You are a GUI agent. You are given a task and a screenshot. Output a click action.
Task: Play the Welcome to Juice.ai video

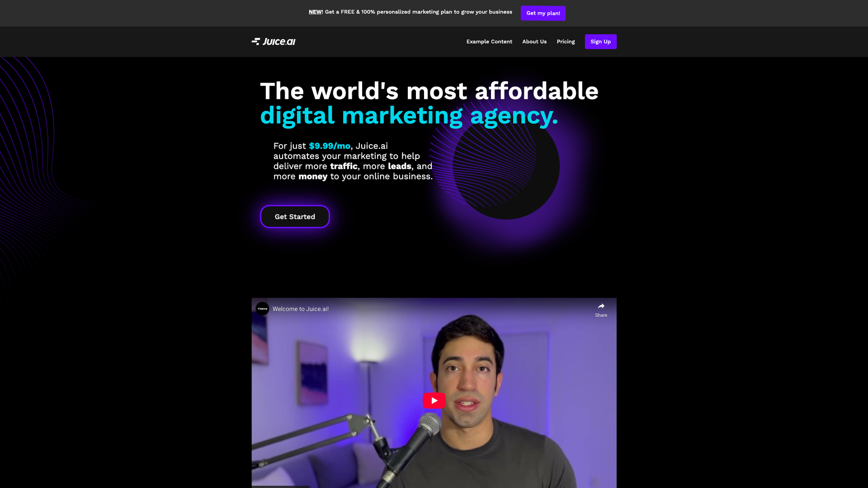click(434, 400)
